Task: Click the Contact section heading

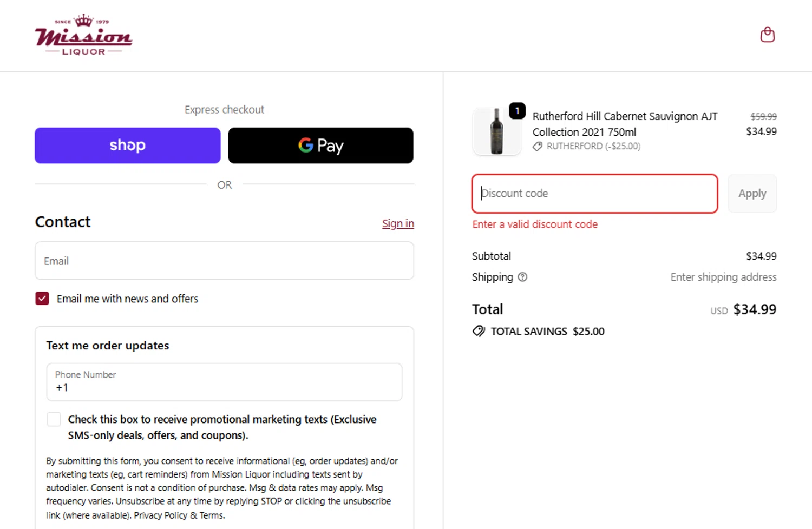Action: tap(63, 222)
